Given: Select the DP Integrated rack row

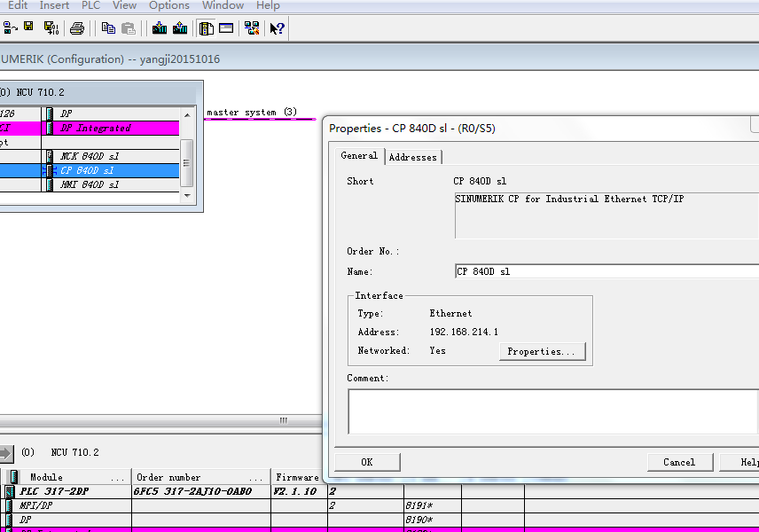Looking at the screenshot, I should [90, 128].
